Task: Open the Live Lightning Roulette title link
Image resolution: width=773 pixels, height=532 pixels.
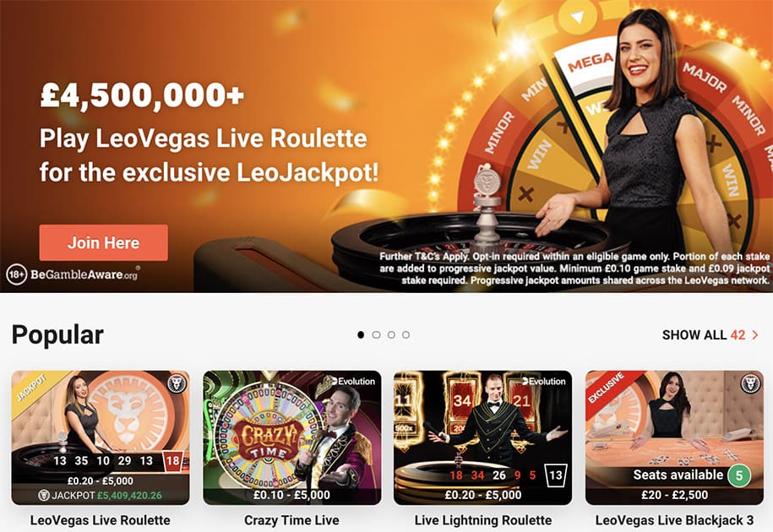Action: [x=483, y=520]
